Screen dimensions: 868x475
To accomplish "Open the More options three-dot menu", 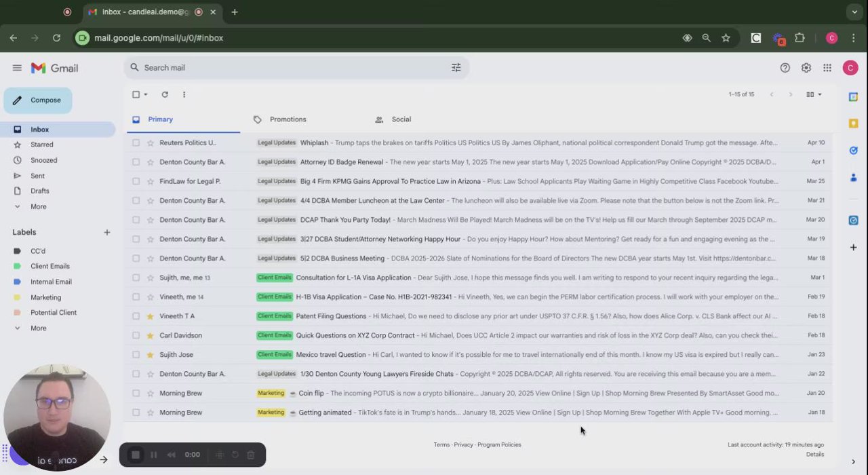I will [184, 94].
